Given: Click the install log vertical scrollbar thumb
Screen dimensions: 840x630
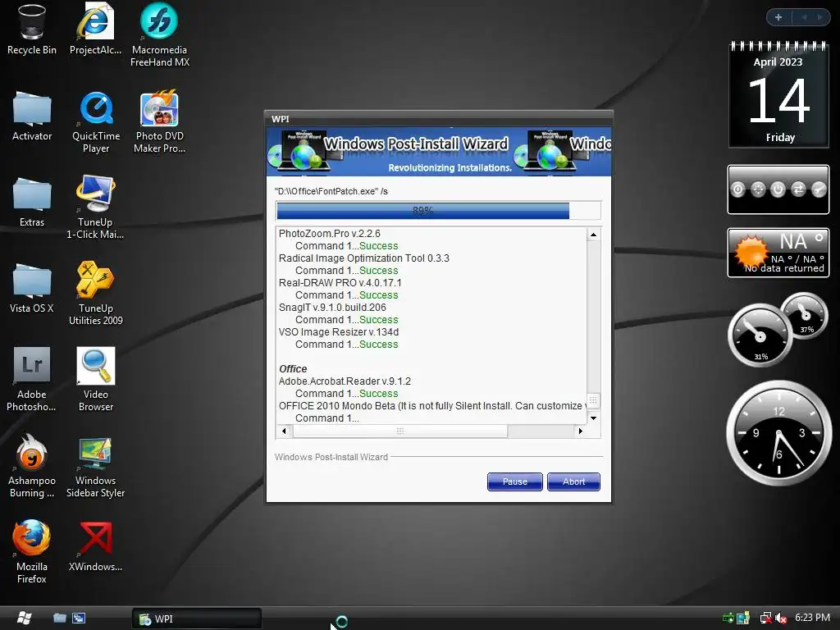Looking at the screenshot, I should [x=594, y=399].
